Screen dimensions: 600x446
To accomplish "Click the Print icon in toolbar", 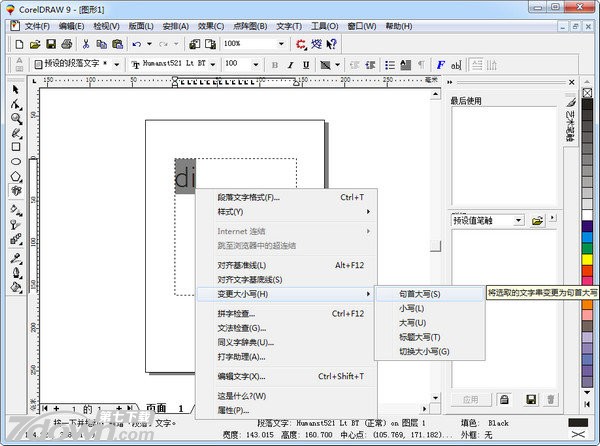I will (66, 44).
